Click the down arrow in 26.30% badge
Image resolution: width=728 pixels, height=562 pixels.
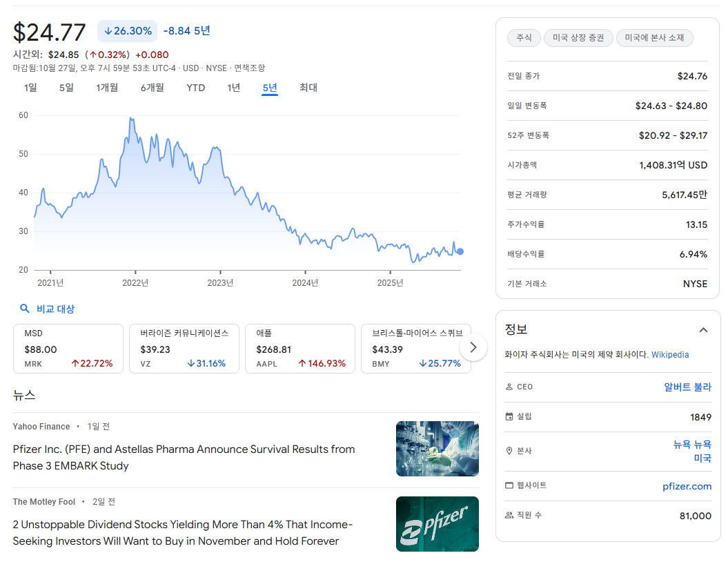coord(108,31)
